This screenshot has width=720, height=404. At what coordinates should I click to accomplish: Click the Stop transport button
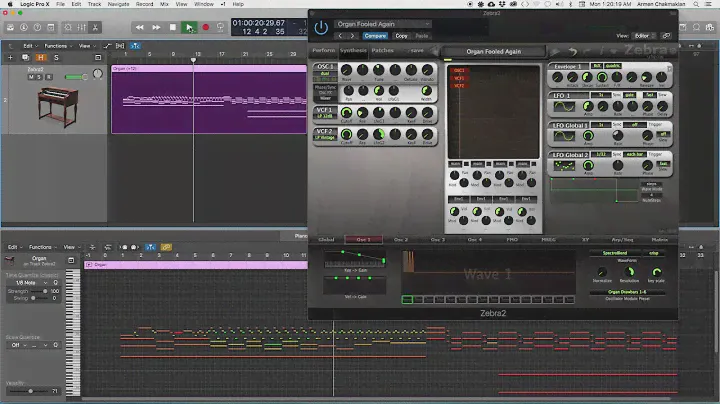pyautogui.click(x=173, y=27)
